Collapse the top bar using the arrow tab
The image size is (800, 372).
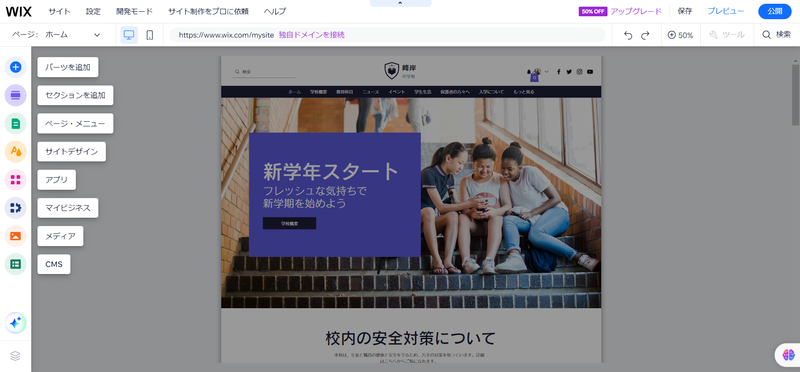coord(400,3)
